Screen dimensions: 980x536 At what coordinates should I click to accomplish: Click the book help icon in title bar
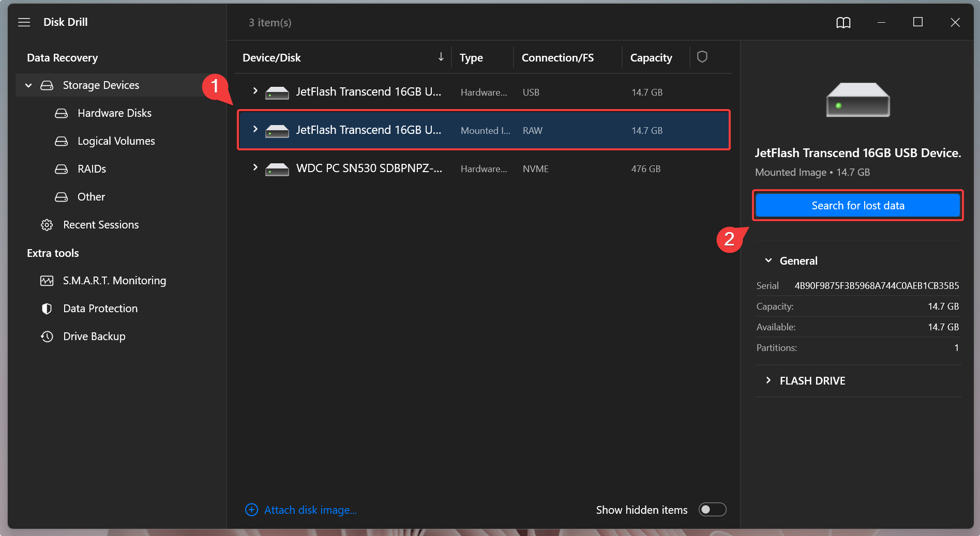point(843,22)
